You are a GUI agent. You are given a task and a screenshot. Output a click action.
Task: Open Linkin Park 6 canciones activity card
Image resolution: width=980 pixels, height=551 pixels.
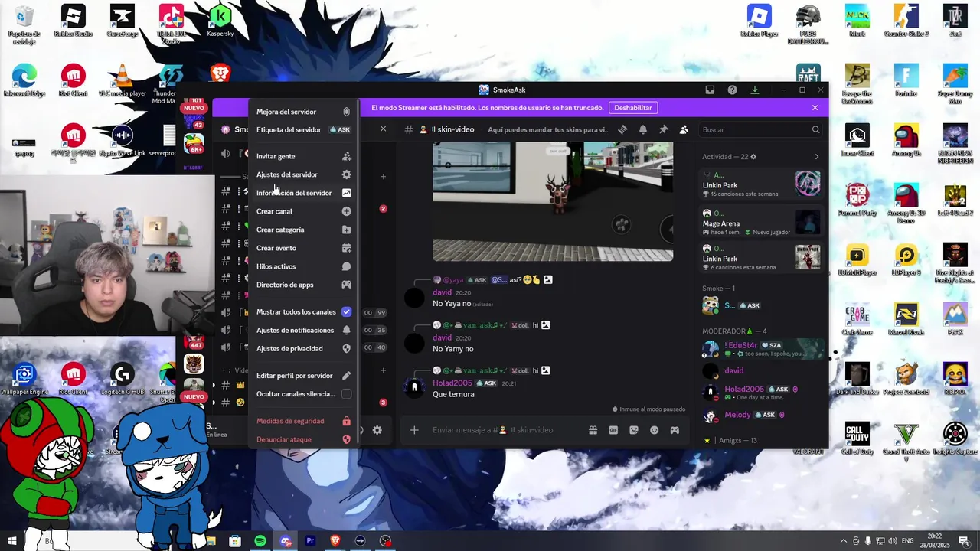click(x=761, y=259)
